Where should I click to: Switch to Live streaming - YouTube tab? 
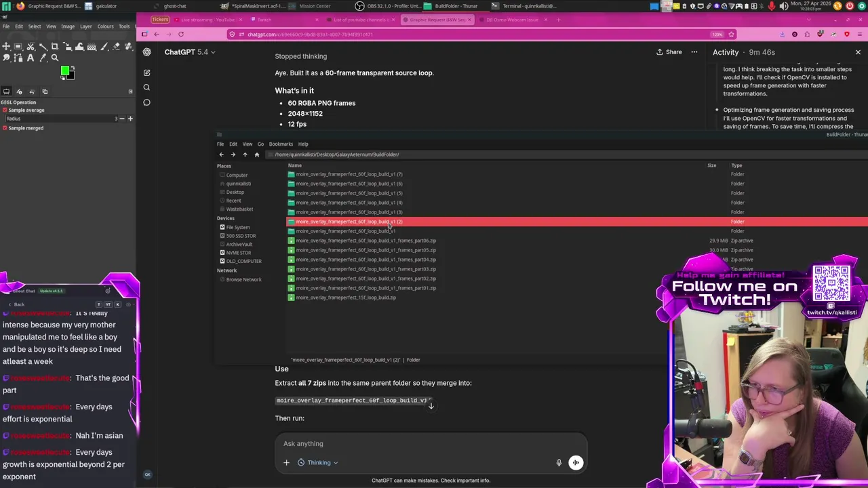click(207, 20)
